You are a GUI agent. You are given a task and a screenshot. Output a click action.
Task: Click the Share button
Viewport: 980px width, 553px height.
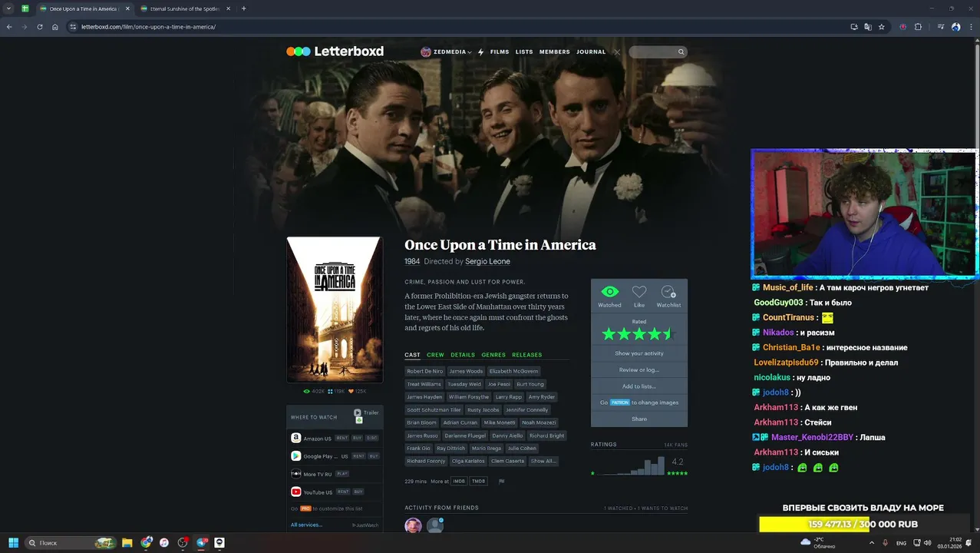639,419
